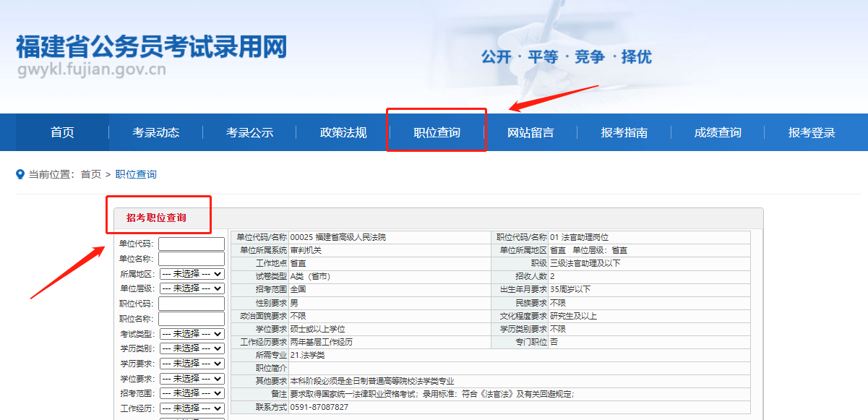Click the 招收人数 value '2'

pyautogui.click(x=650, y=276)
